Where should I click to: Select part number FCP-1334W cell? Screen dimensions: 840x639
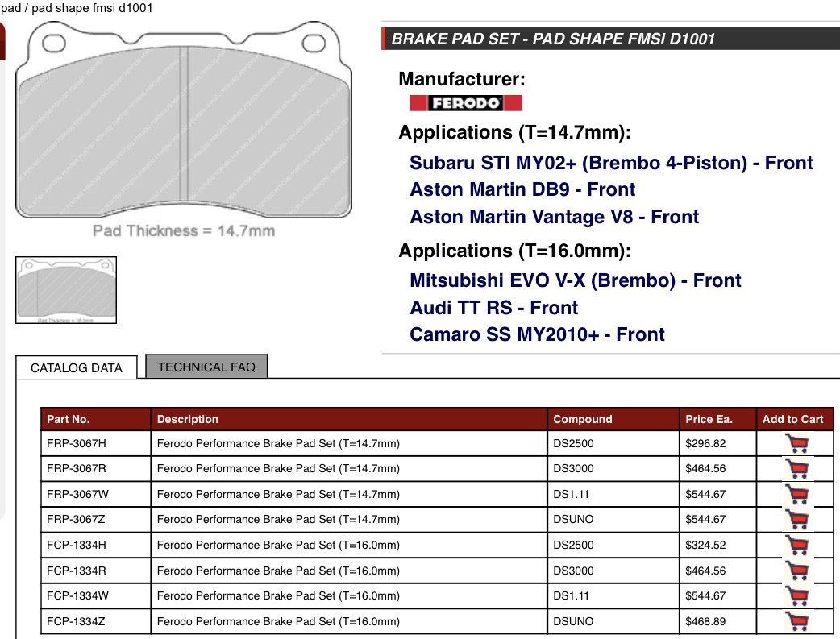click(96, 595)
